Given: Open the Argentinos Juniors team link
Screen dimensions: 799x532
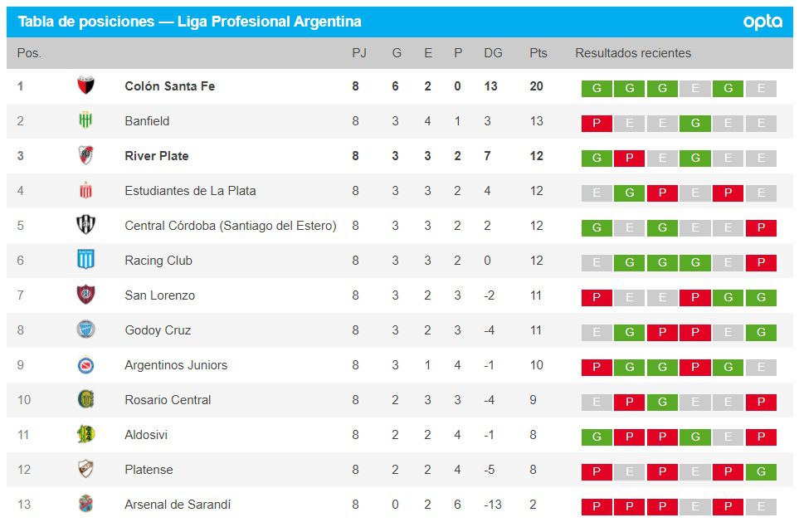Looking at the screenshot, I should pos(176,365).
